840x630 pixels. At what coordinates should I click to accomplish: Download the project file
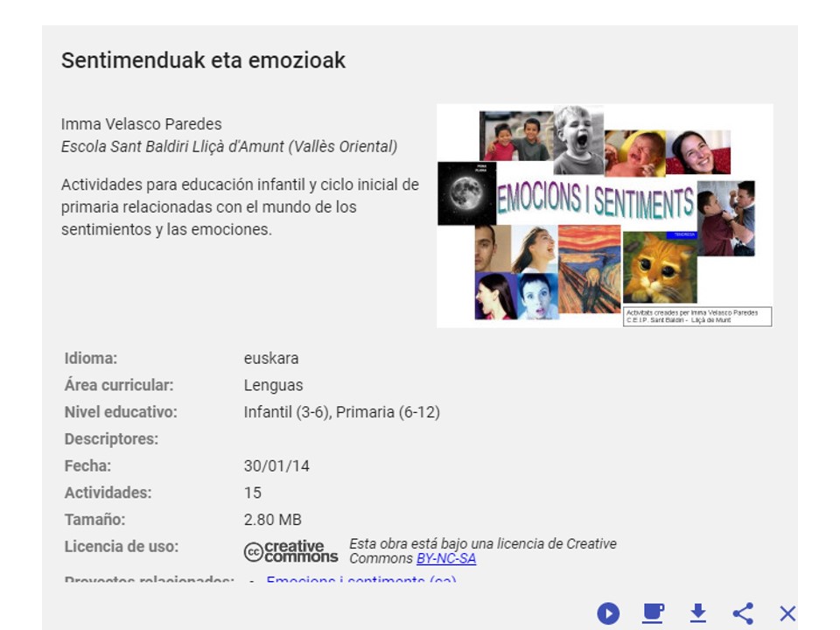click(698, 613)
